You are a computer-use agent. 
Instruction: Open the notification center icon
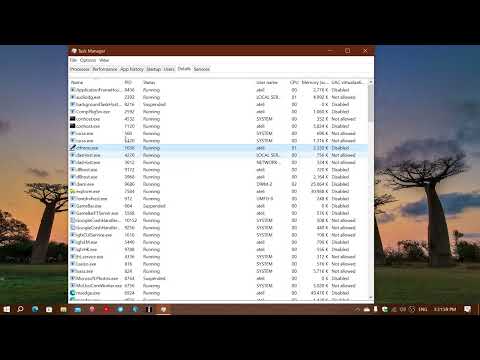pos(467,309)
